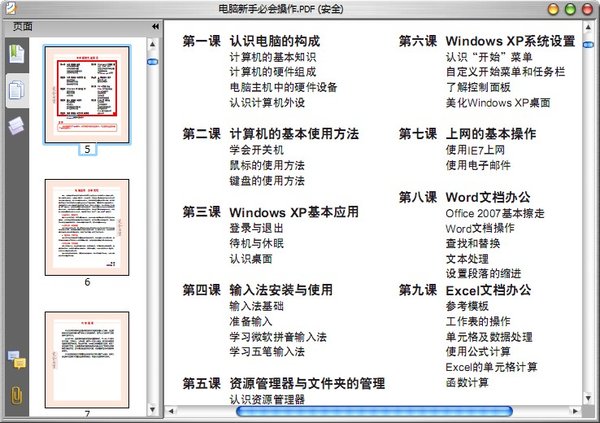Click the line Word文档操作
Viewport: 600px width, 423px height.
click(x=480, y=229)
